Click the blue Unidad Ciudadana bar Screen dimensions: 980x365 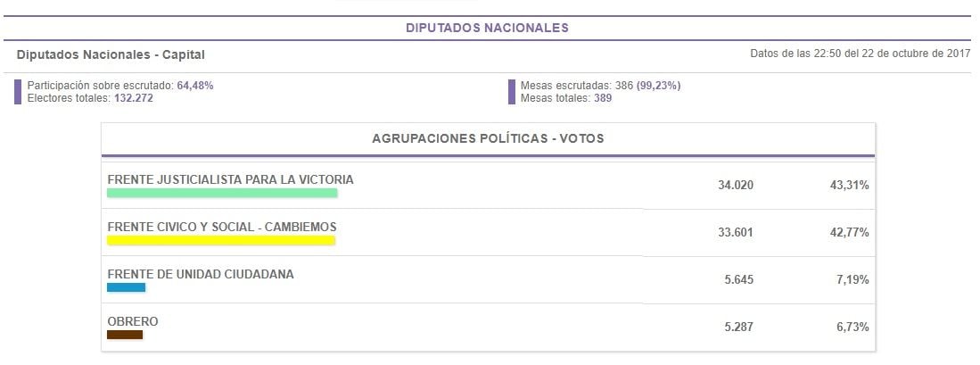pos(126,287)
